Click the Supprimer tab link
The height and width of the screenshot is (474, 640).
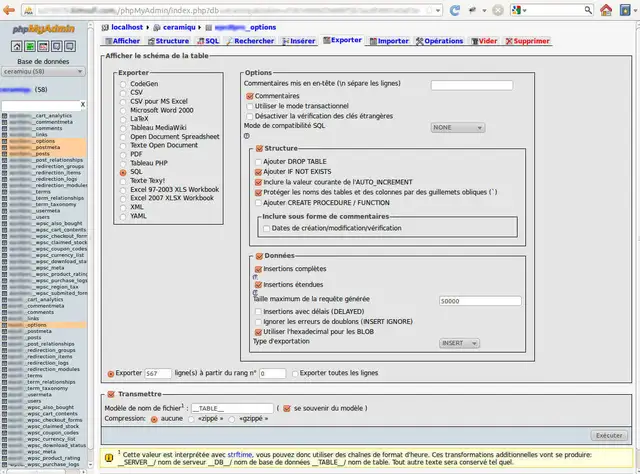(x=527, y=41)
